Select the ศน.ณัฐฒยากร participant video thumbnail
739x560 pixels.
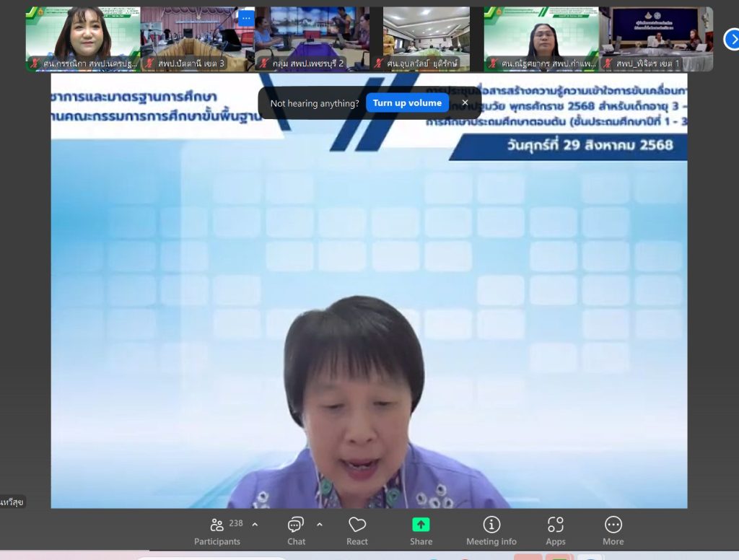541,36
